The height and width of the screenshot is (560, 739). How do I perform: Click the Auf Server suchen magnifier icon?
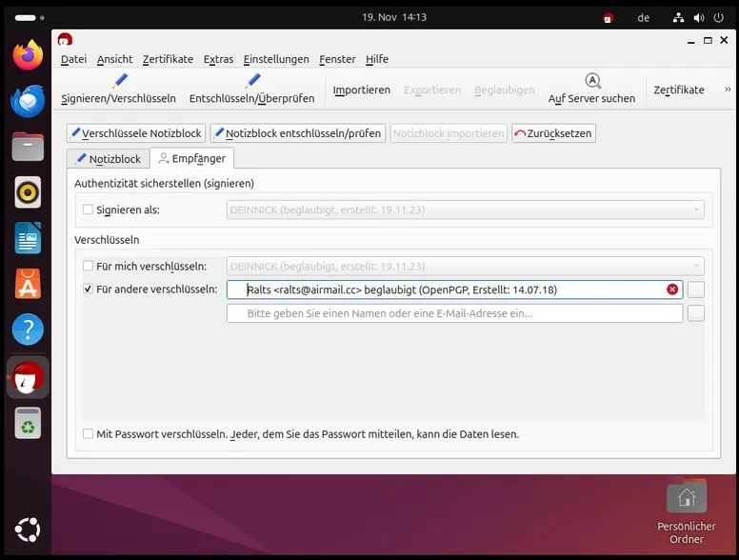[x=592, y=81]
